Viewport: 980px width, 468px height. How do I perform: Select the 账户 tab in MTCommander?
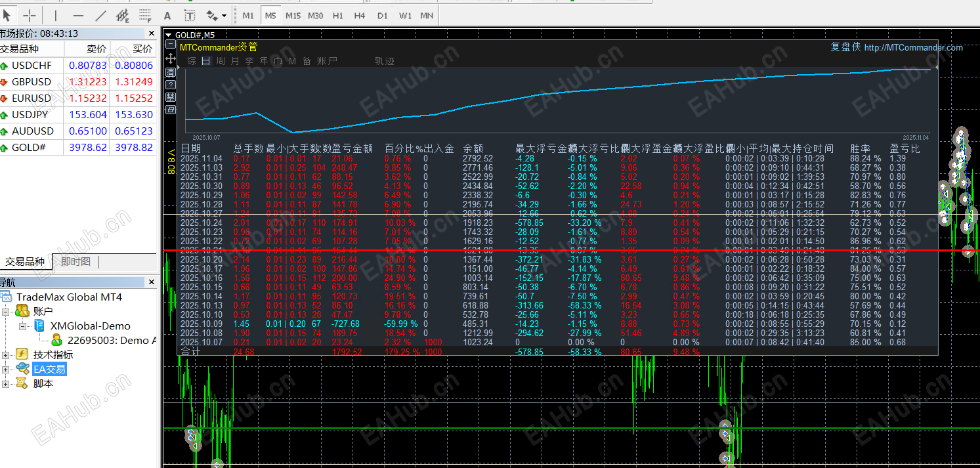click(327, 61)
